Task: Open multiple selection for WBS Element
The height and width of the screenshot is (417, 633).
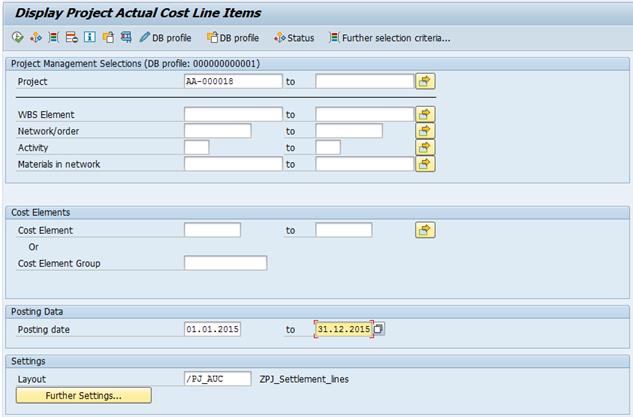Action: [x=425, y=114]
